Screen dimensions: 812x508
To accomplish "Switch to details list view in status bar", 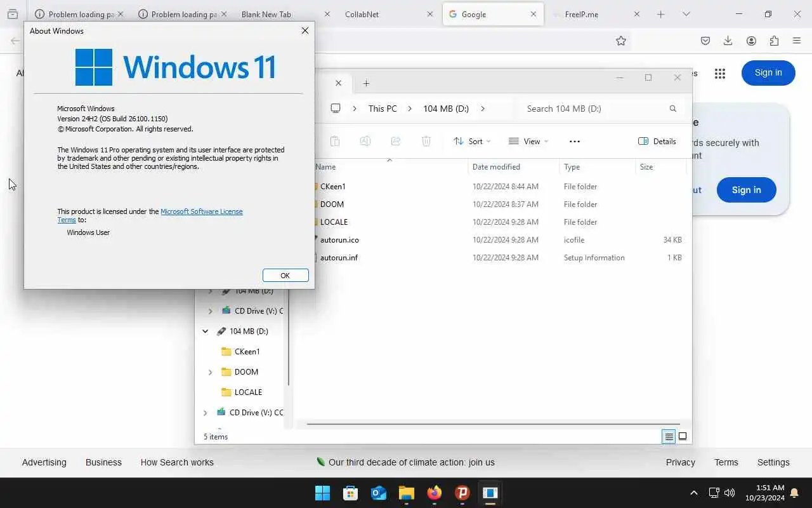I will click(669, 436).
